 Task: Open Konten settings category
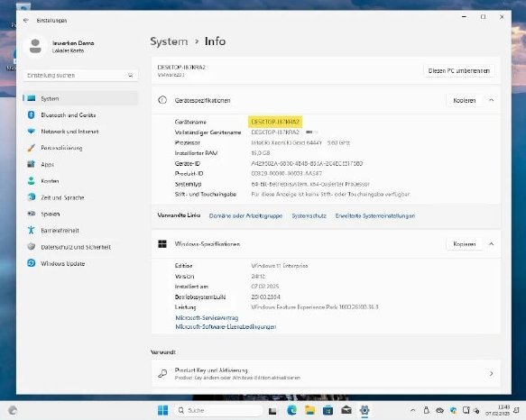click(80, 181)
